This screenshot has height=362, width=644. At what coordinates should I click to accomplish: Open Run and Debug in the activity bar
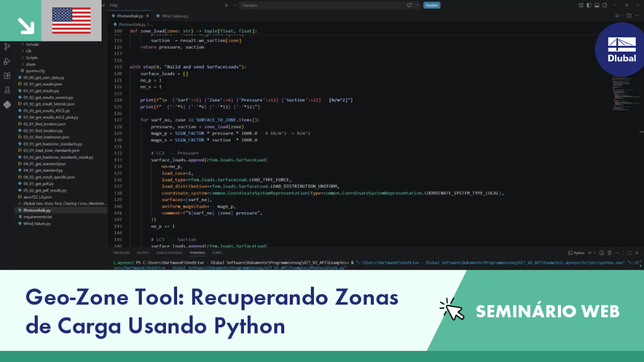[7, 61]
